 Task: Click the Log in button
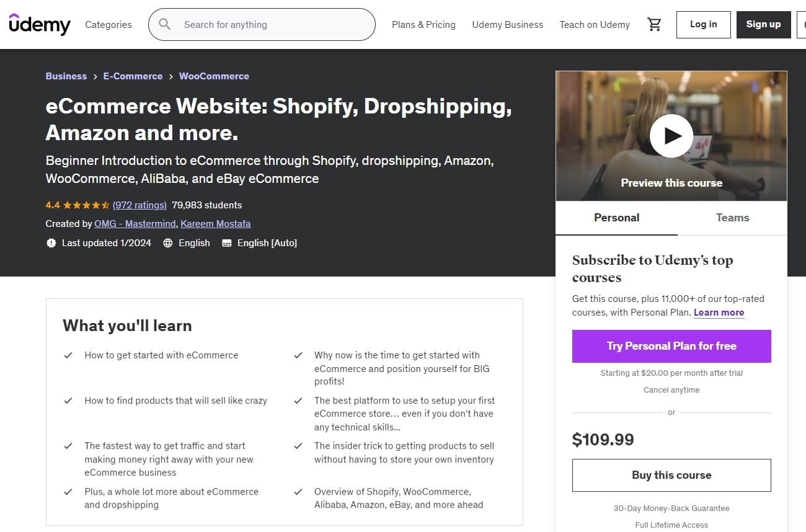703,24
